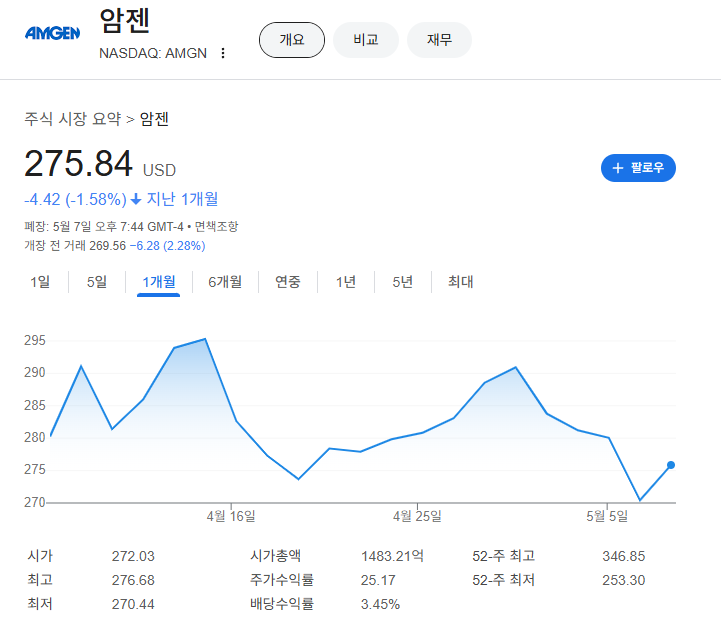This screenshot has height=625, width=721.
Task: Click the 지난 1개월 label
Action: coord(182,199)
